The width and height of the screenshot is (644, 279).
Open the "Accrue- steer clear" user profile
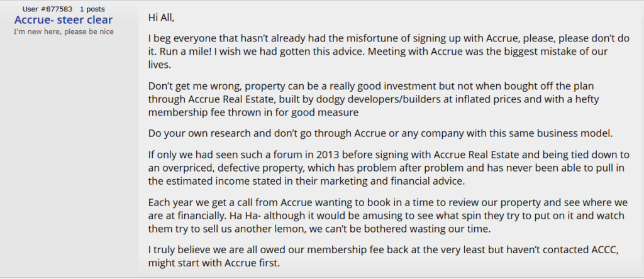(64, 19)
